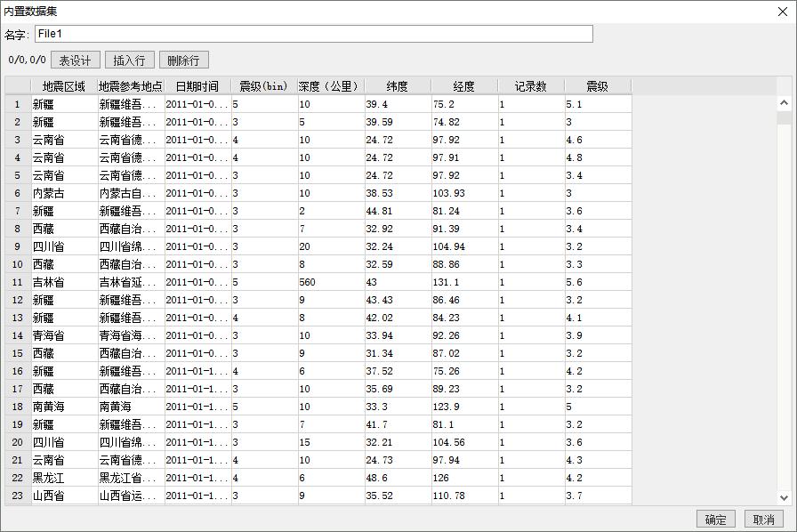This screenshot has height=532, width=797.
Task: Click the depth cell showing 560
Action: point(330,282)
